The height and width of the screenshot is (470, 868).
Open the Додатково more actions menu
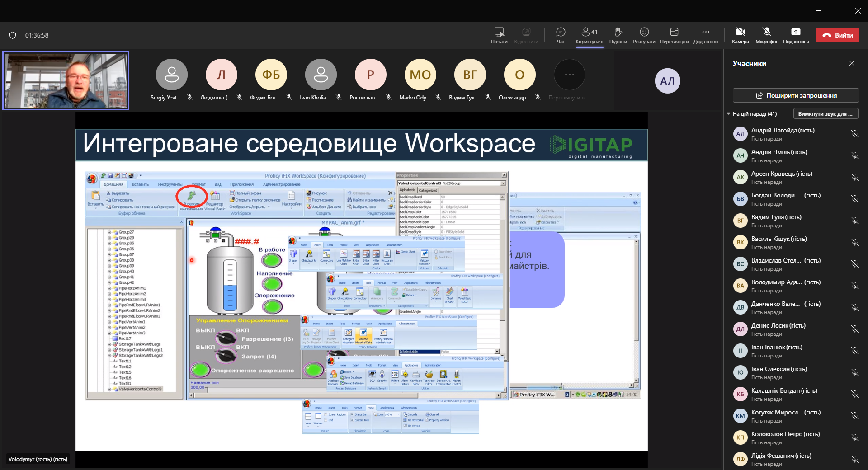pos(705,35)
